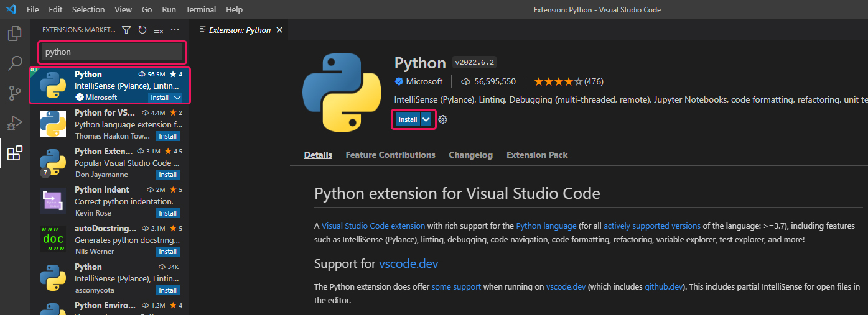
Task: Open the Terminal menu
Action: (x=201, y=10)
